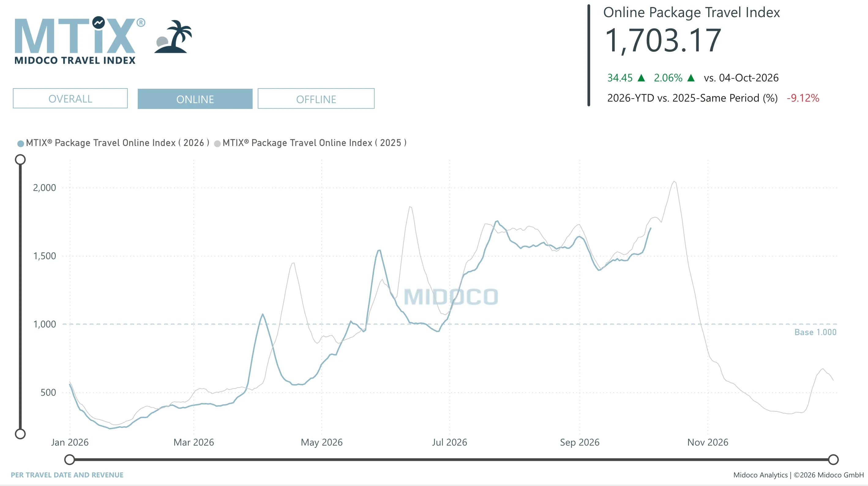Click the 'Jan 2026' axis label

70,442
